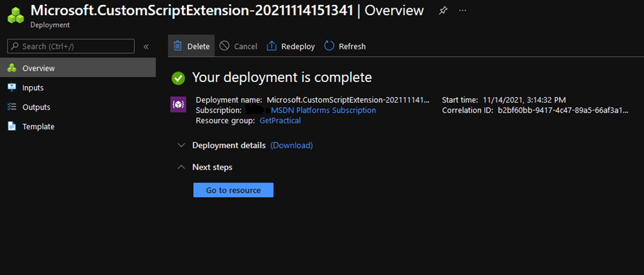Open the Overview menu item
The image size is (644, 275).
pos(77,68)
